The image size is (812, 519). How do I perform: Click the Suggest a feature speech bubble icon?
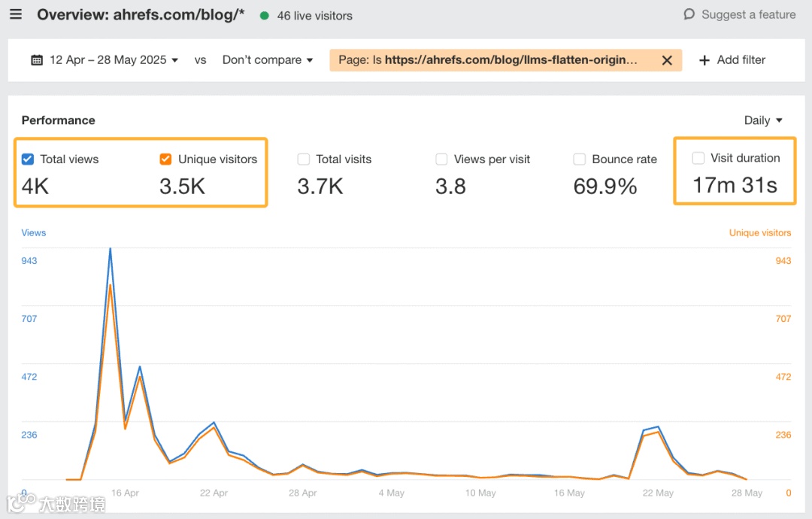[689, 14]
